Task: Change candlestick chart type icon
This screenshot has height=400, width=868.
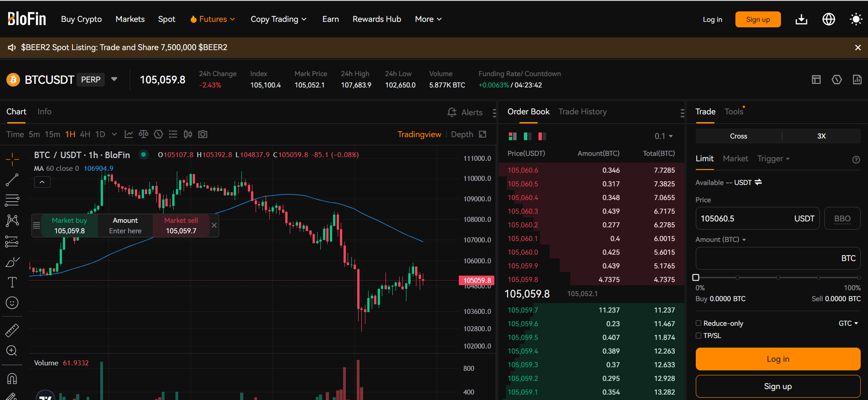Action: (x=188, y=134)
